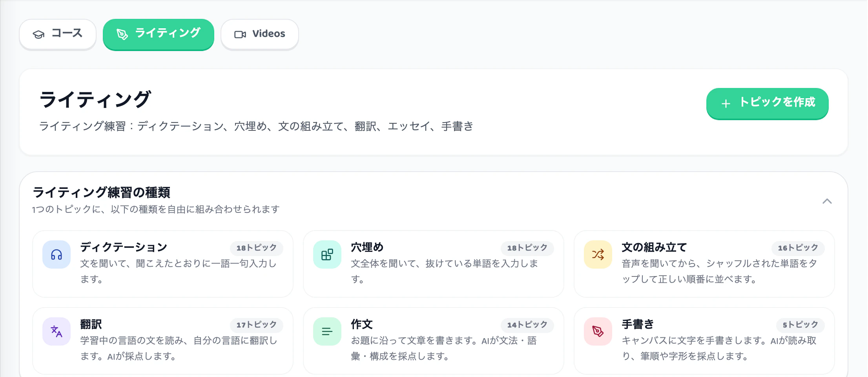Click the grid icon for 穴埋め
Image resolution: width=868 pixels, height=377 pixels.
[327, 255]
